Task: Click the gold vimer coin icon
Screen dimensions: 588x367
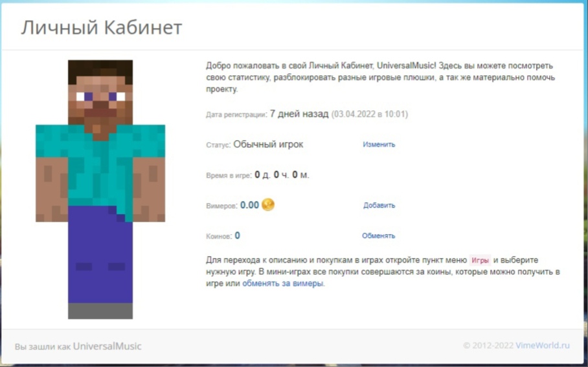Action: [267, 205]
